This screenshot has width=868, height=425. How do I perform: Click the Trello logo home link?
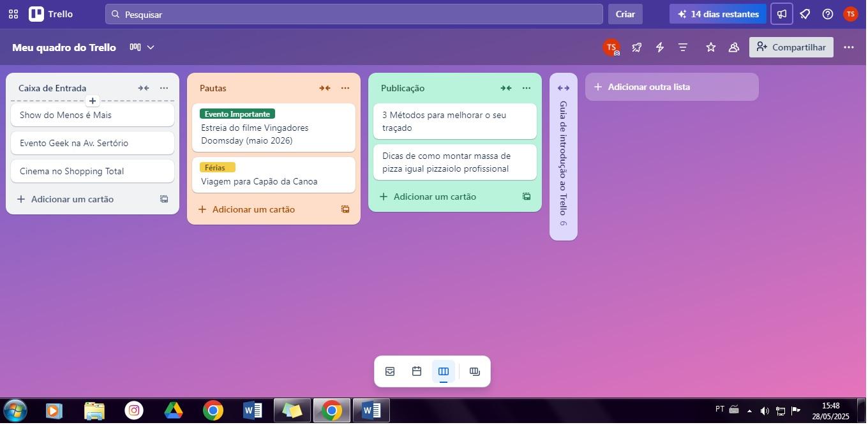[x=51, y=14]
